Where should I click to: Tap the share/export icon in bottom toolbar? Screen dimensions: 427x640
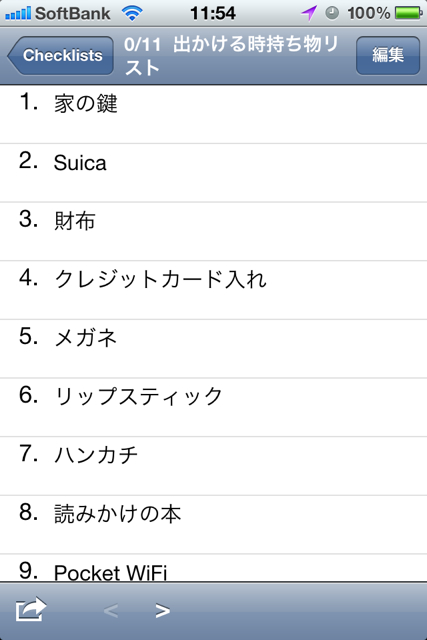click(31, 609)
